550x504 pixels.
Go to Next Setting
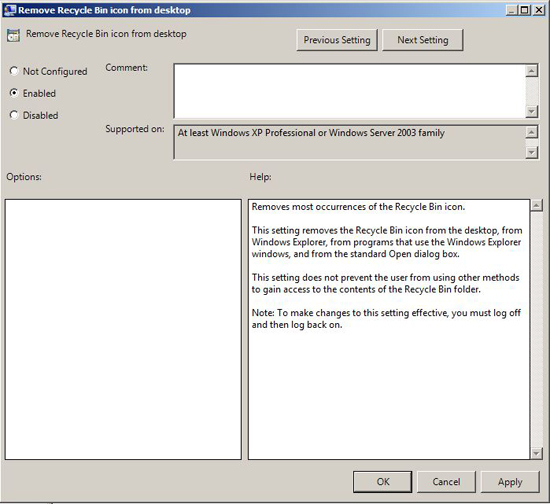coord(423,40)
